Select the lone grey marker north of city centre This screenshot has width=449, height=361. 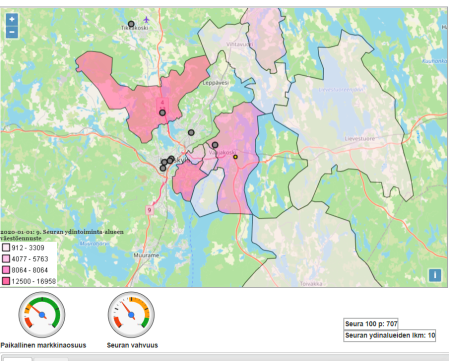pyautogui.click(x=191, y=132)
